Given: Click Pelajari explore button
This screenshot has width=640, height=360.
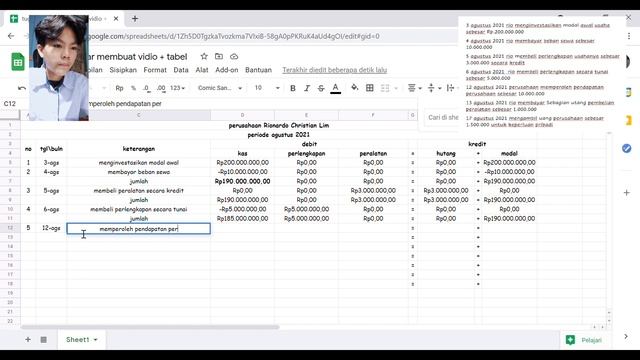Looking at the screenshot, I should tap(584, 340).
